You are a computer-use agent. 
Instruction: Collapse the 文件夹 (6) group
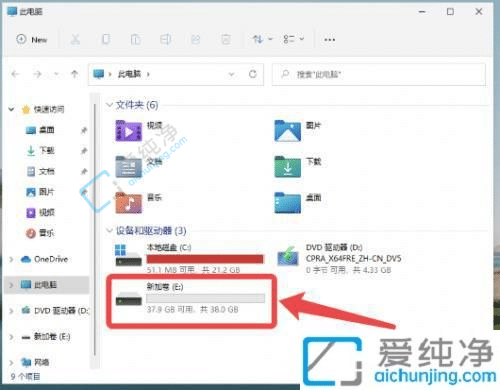pyautogui.click(x=109, y=105)
